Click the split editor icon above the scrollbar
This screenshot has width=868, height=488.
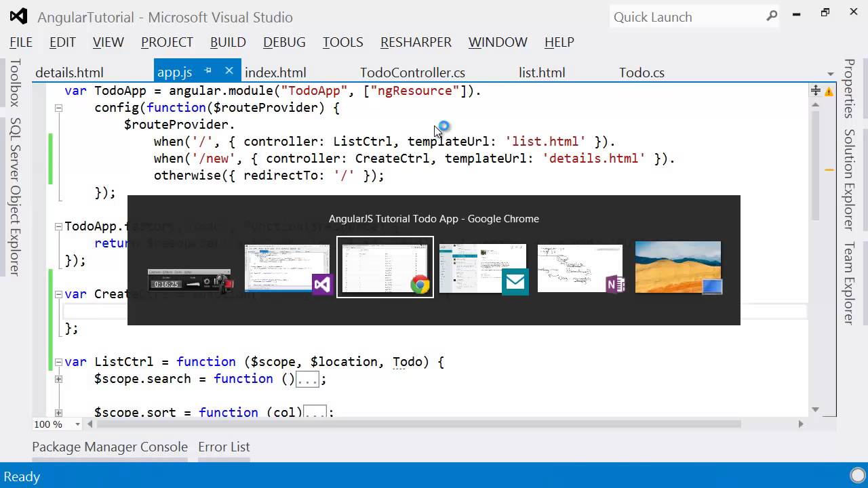816,90
